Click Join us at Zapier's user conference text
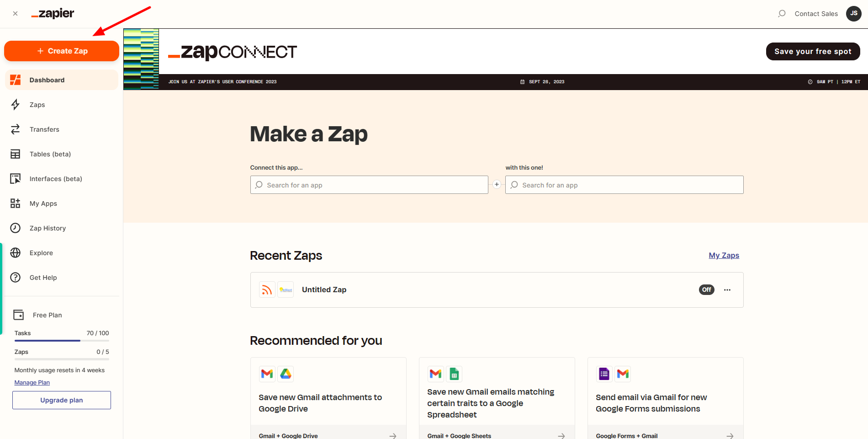This screenshot has width=868, height=439. [222, 82]
